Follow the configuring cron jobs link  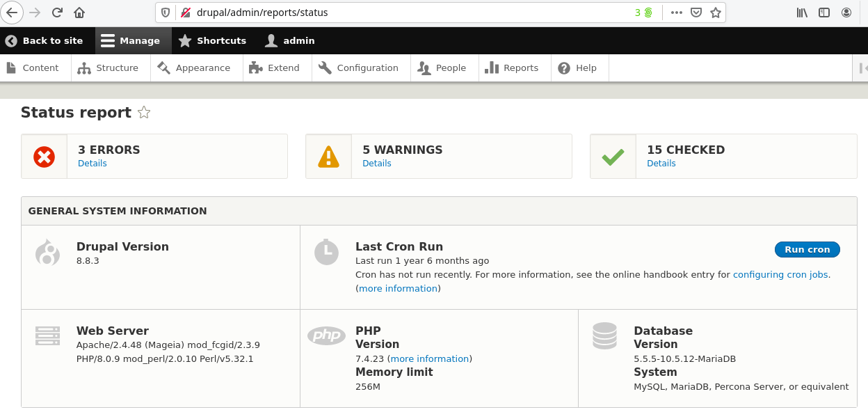[780, 275]
